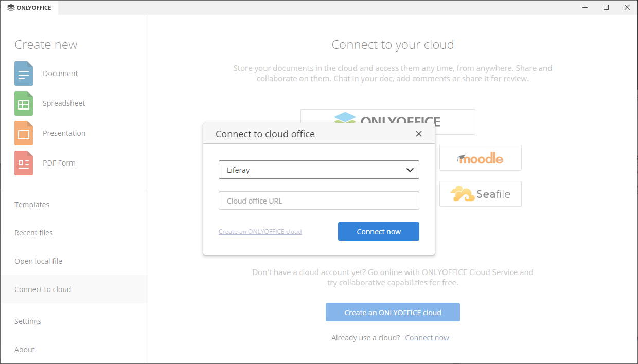
Task: Create a new Document
Action: pos(60,73)
